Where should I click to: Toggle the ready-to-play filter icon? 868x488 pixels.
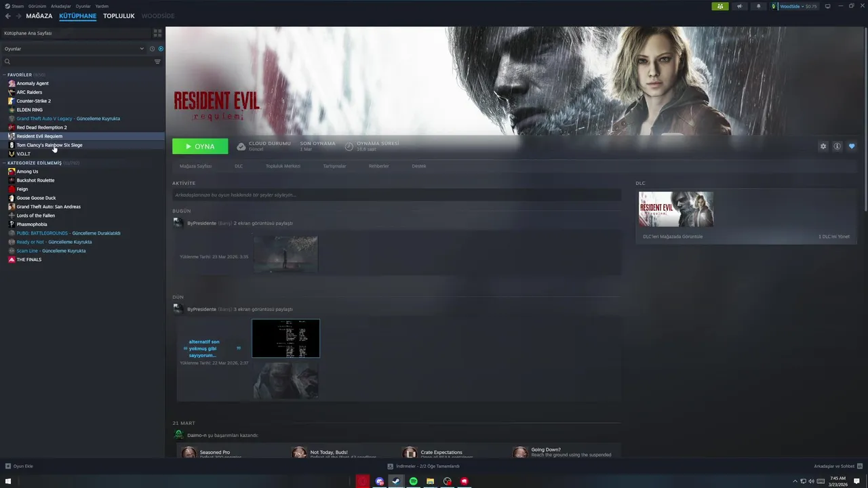click(x=161, y=49)
